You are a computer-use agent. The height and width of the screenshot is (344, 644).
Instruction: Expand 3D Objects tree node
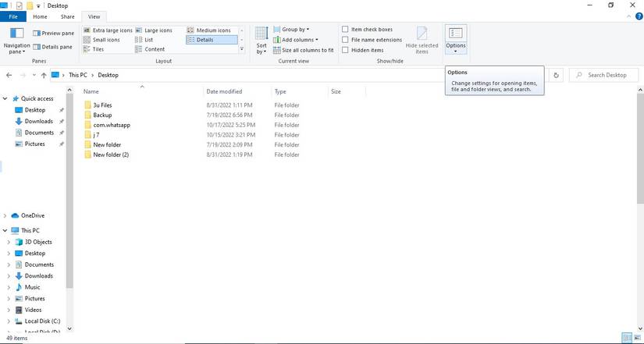coord(9,242)
